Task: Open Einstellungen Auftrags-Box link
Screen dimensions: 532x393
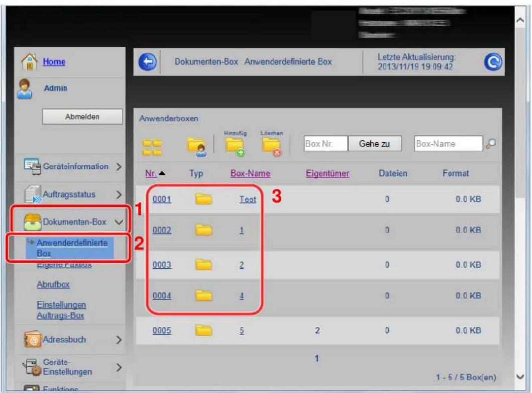Action: pos(61,310)
